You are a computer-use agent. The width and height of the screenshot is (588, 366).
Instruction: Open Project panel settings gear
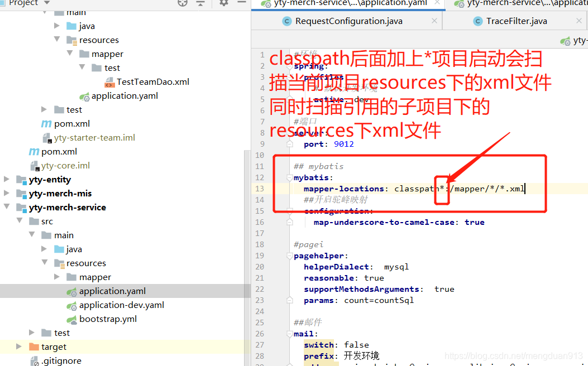pyautogui.click(x=224, y=3)
